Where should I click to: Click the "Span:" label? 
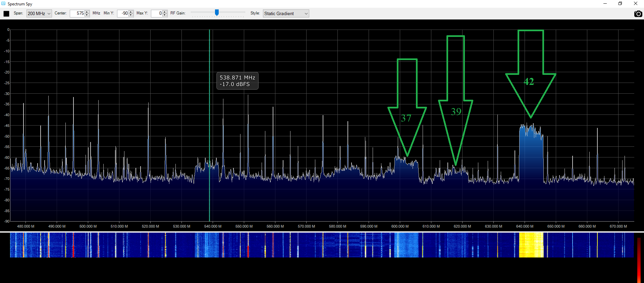click(x=18, y=13)
